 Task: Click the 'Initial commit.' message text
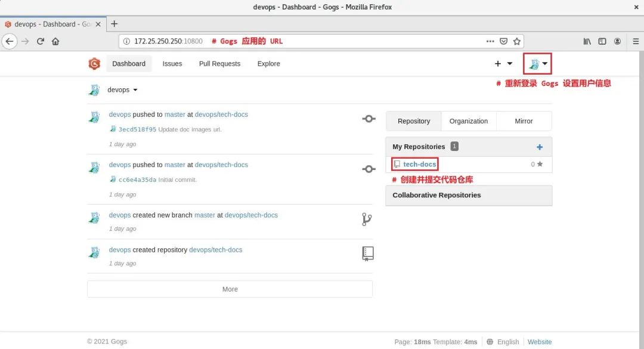pos(178,180)
